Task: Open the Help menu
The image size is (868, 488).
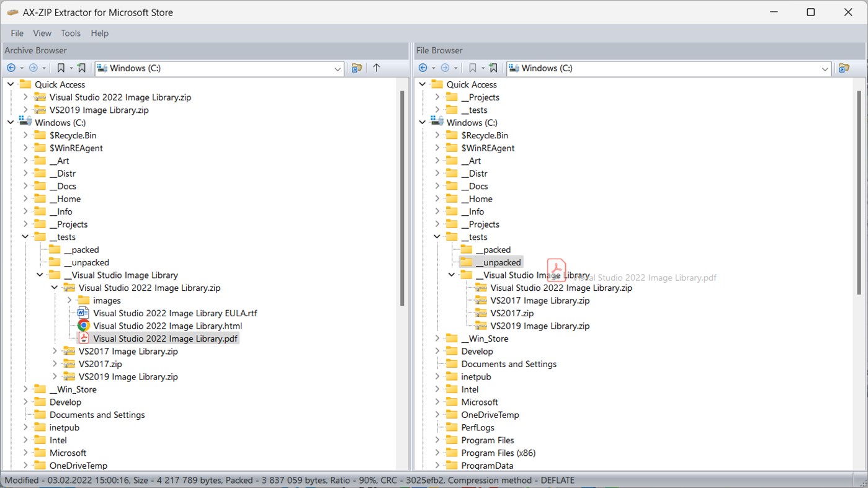Action: [x=99, y=33]
